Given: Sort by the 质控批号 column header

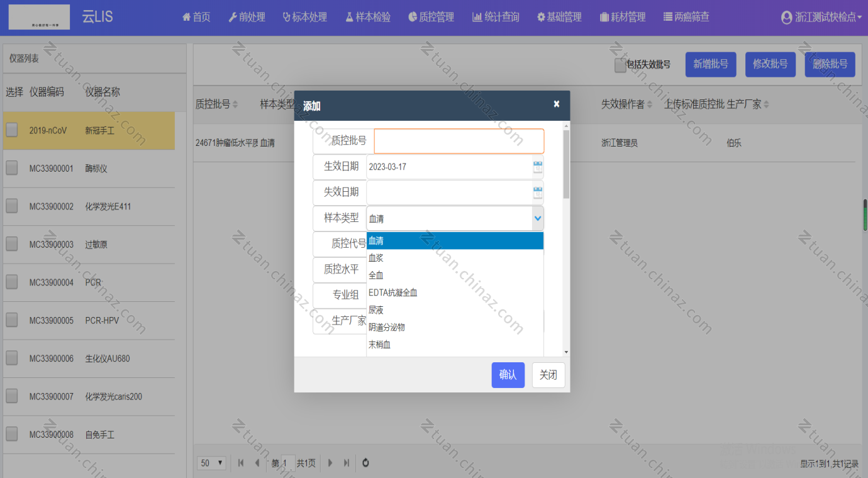Looking at the screenshot, I should point(216,104).
